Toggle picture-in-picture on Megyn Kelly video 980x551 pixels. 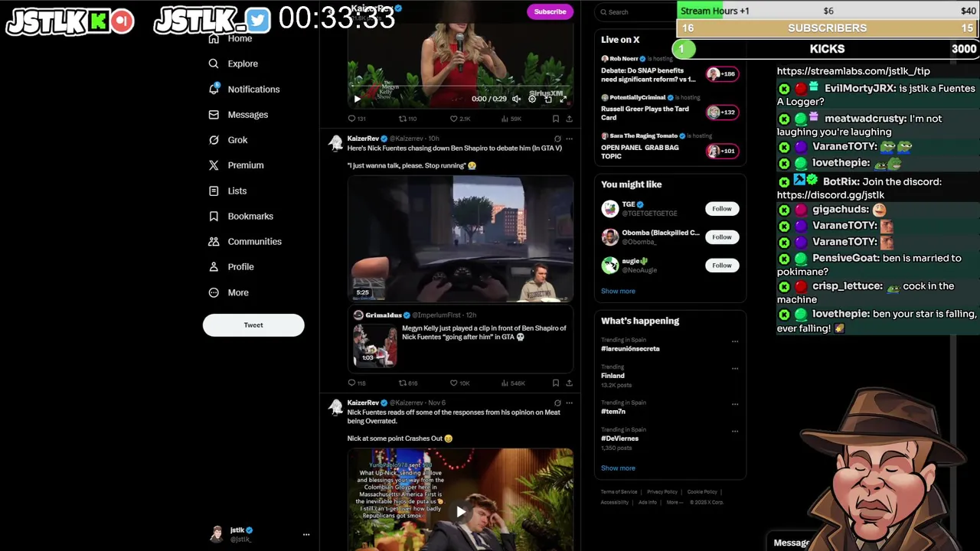coord(547,99)
